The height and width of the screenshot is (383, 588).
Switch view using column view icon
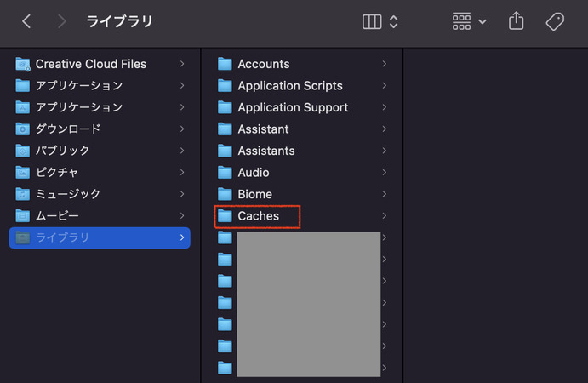tap(372, 22)
